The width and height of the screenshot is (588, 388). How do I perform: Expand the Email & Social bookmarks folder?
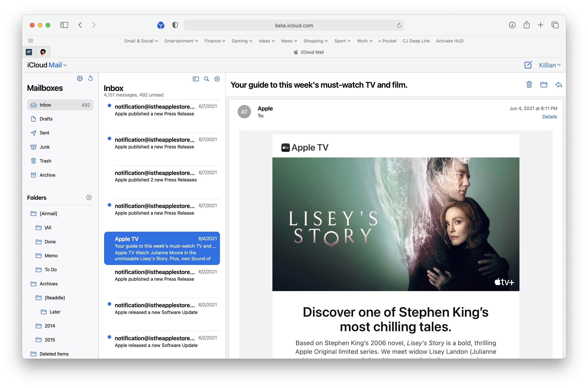coord(141,41)
